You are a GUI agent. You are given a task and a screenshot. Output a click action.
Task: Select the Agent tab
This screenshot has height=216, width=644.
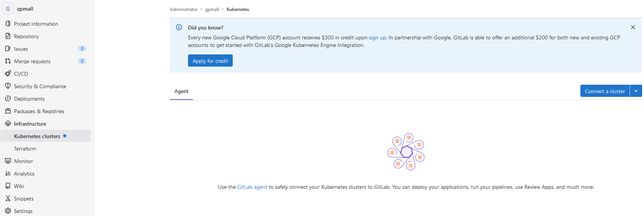tap(181, 91)
